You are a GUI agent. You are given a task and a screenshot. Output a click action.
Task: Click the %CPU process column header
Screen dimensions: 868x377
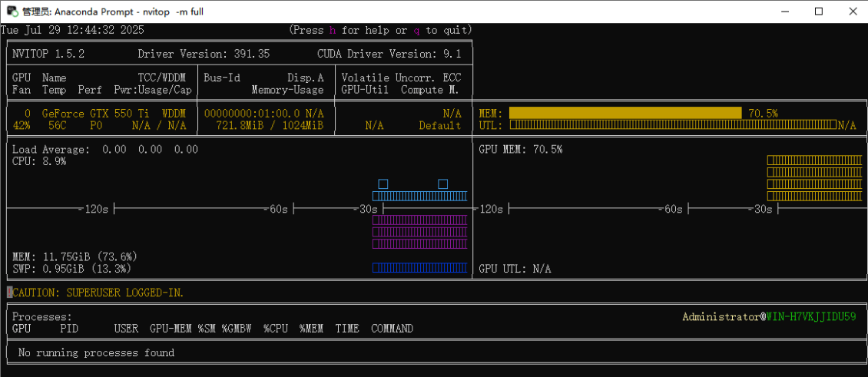click(276, 329)
